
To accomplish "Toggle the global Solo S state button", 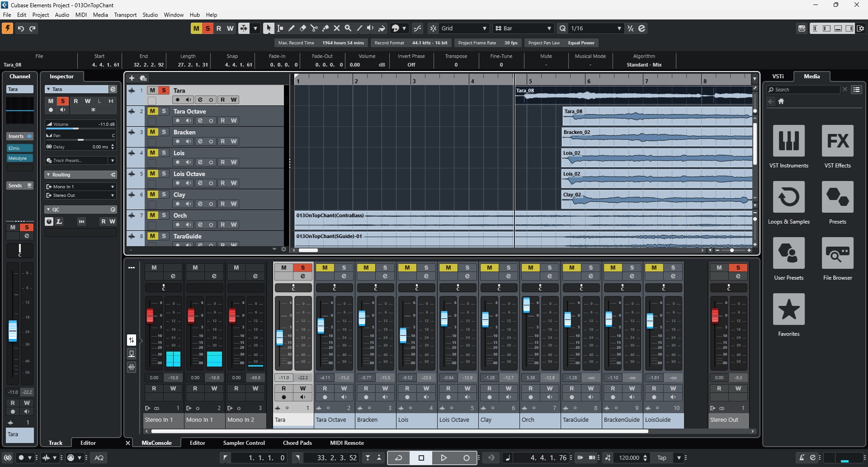I will tap(208, 29).
